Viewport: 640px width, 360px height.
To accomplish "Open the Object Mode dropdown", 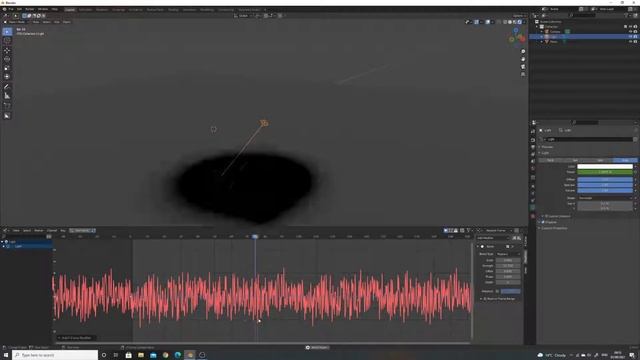I will [17, 22].
